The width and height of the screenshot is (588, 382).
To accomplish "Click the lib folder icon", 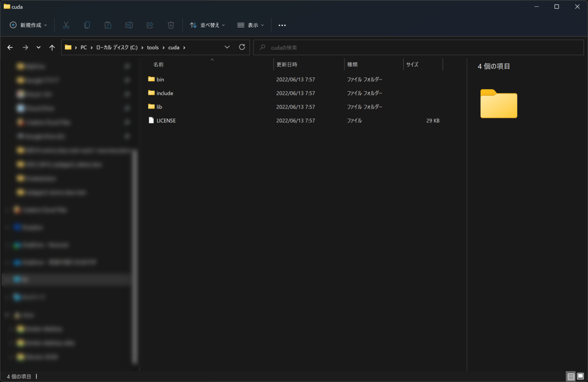I will pyautogui.click(x=151, y=106).
